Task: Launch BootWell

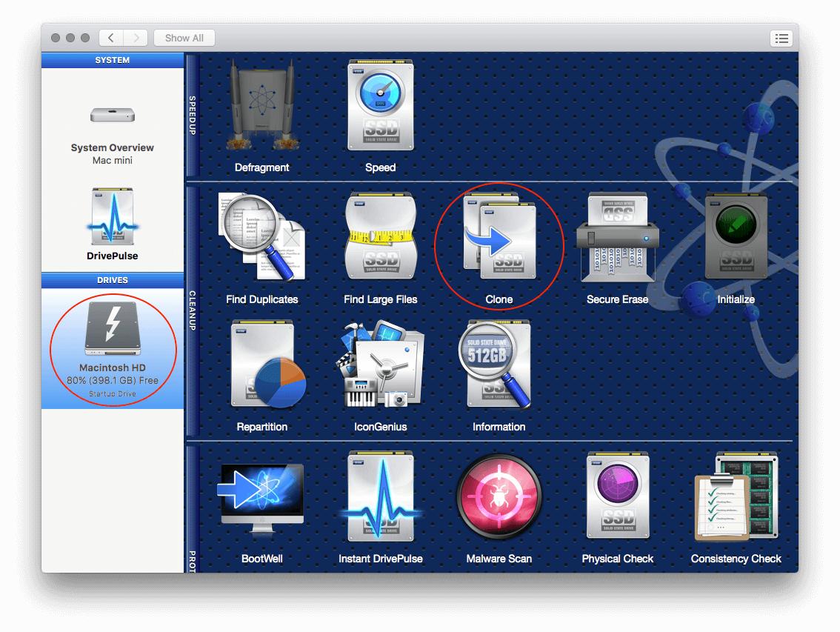Action: coord(261,495)
